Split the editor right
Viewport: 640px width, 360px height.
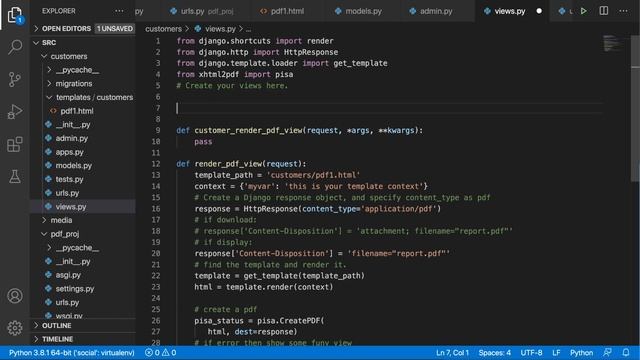pos(604,11)
